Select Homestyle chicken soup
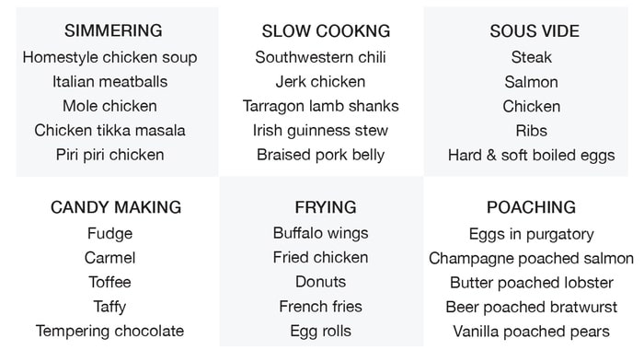 109,58
